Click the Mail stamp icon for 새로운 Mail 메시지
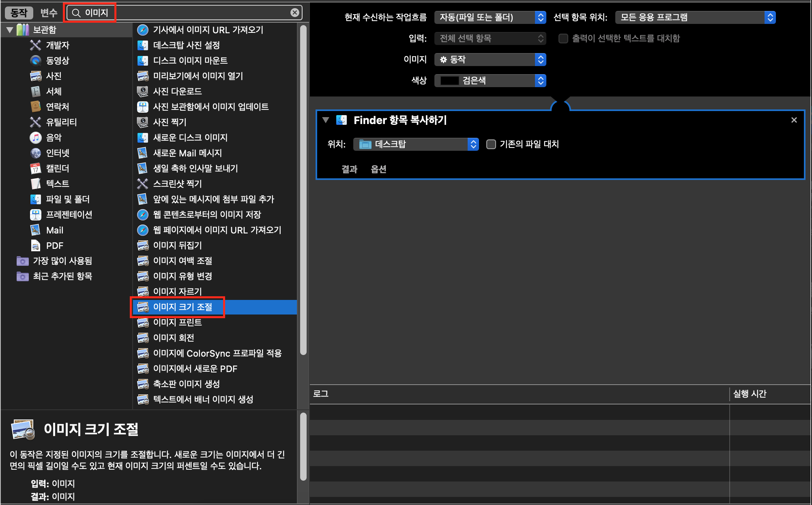This screenshot has height=505, width=812. [142, 153]
